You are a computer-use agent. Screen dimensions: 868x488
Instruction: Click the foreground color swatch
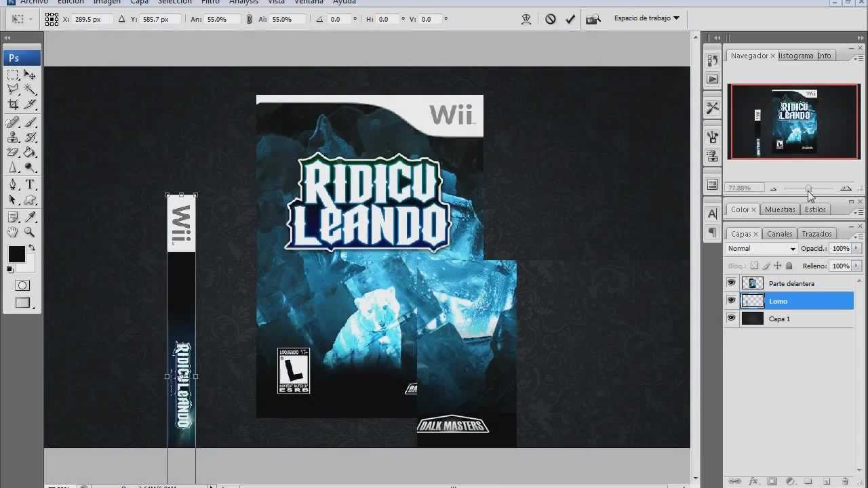click(16, 254)
